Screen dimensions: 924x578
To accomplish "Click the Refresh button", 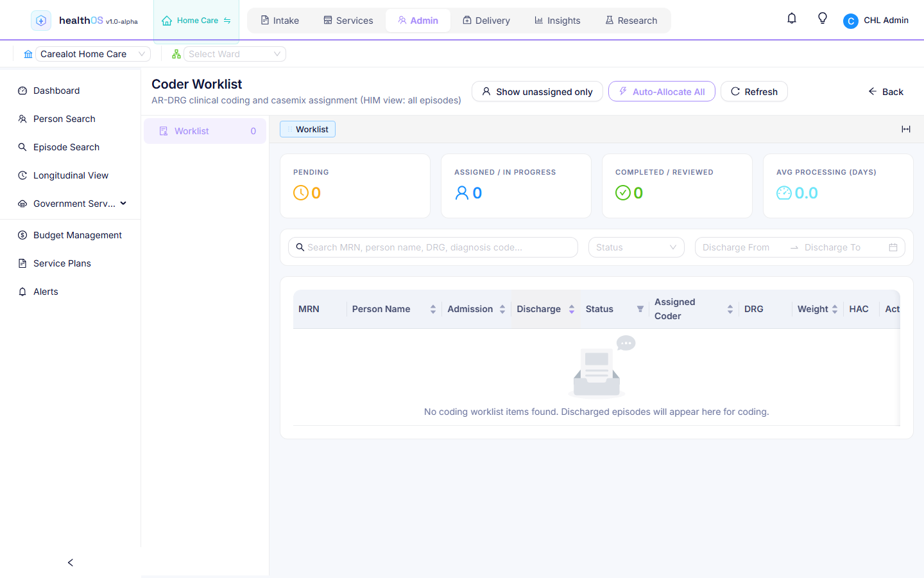I will tap(754, 91).
